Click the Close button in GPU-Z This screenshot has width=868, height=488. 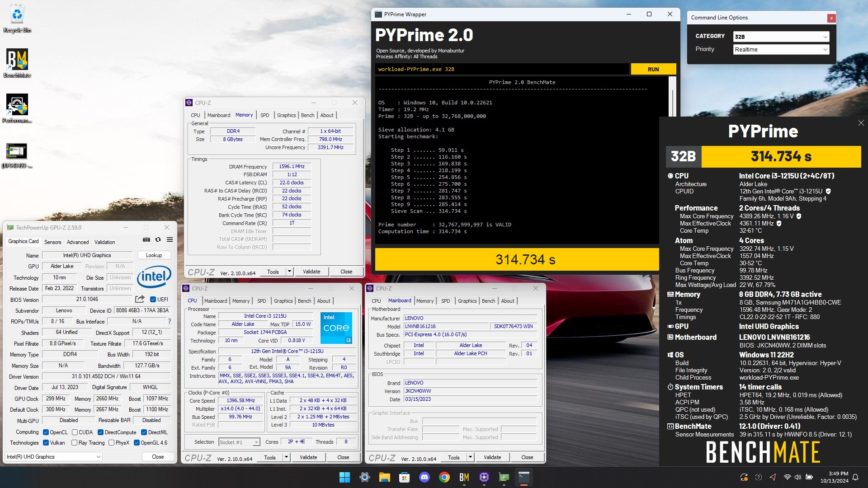coord(158,457)
